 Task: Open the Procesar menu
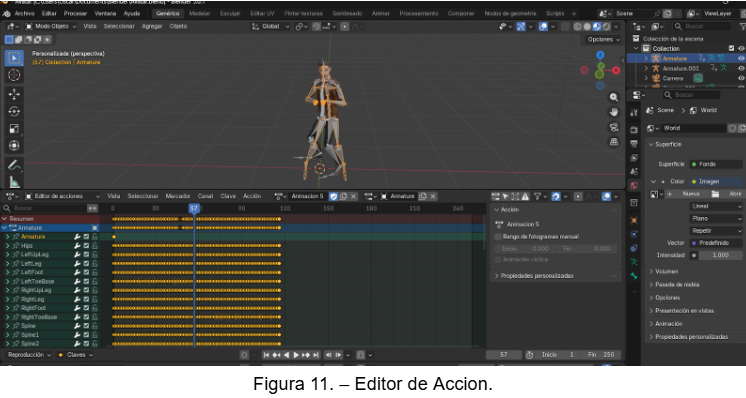coord(75,13)
